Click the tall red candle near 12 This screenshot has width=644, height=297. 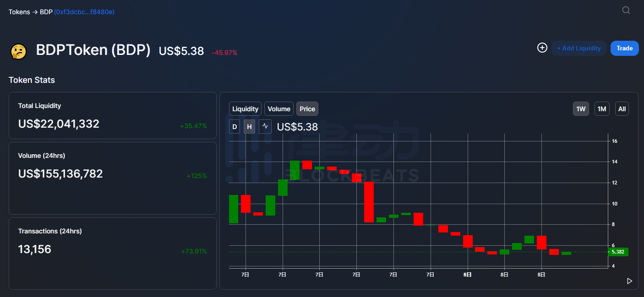tap(369, 202)
